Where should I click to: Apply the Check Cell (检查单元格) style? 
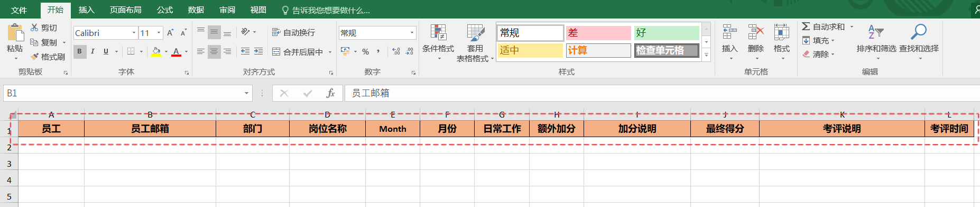point(667,50)
